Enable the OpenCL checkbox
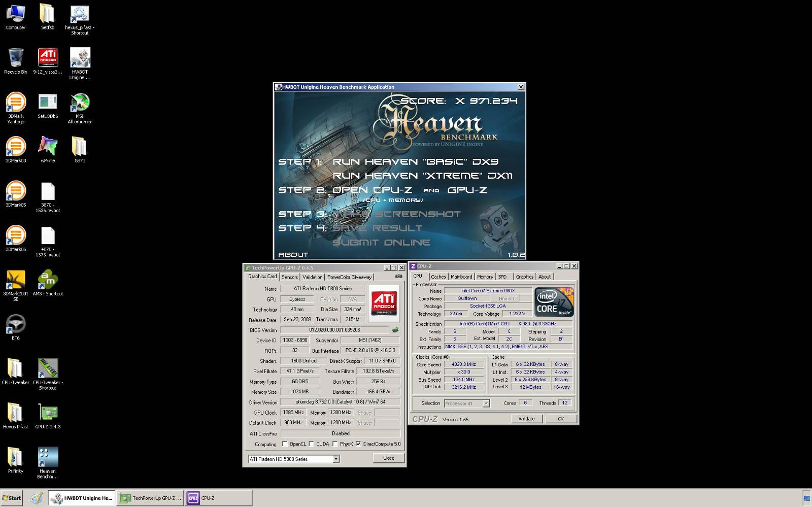Viewport: 812px width, 507px height. [285, 444]
